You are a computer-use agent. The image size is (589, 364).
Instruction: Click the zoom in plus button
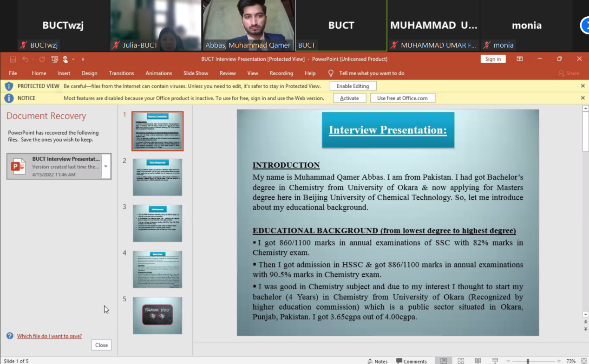(559, 361)
